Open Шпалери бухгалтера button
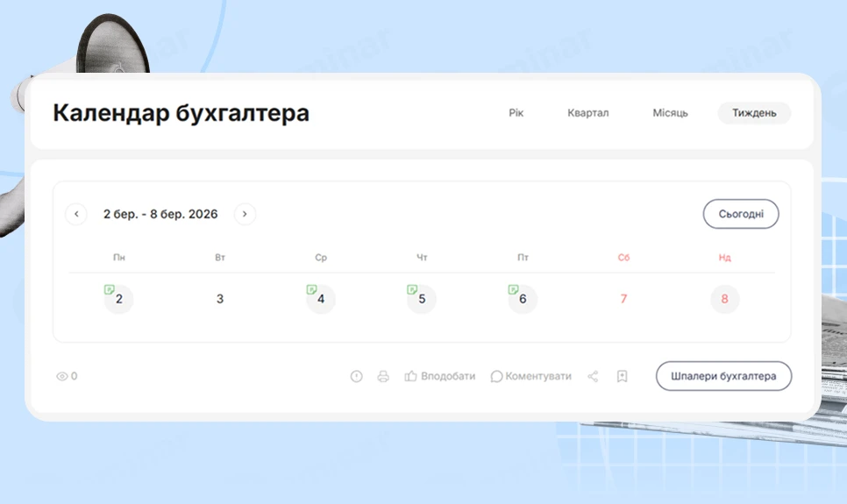 [724, 376]
